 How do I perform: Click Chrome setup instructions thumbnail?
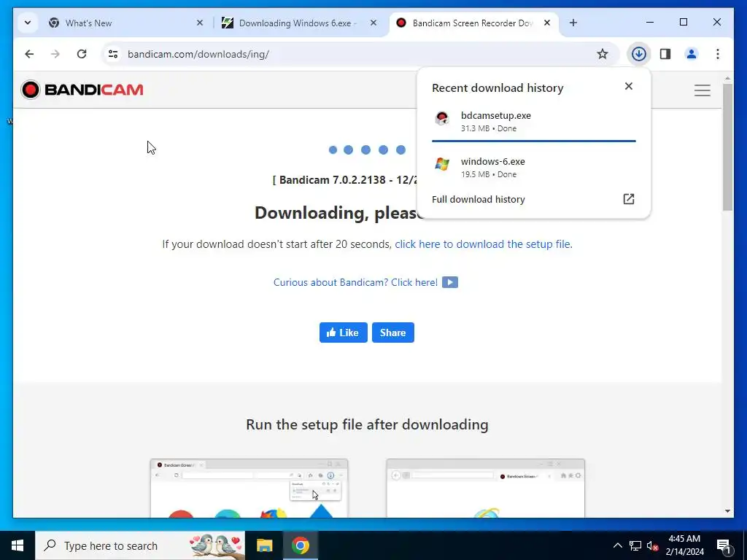point(249,488)
